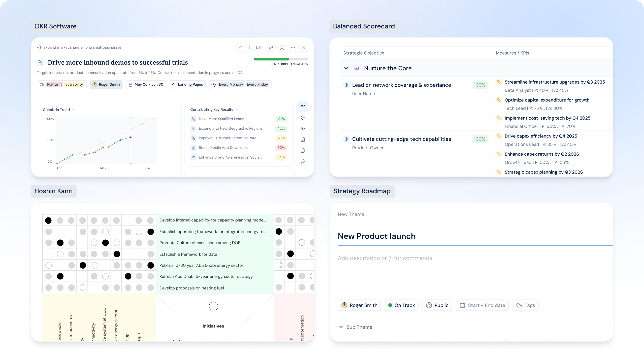This screenshot has height=362, width=644.
Task: Select the Balanced Scorecard label
Action: 364,26
